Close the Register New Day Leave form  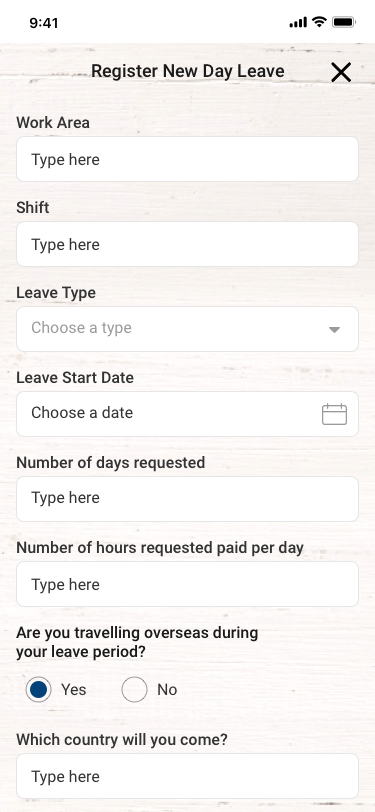point(341,72)
